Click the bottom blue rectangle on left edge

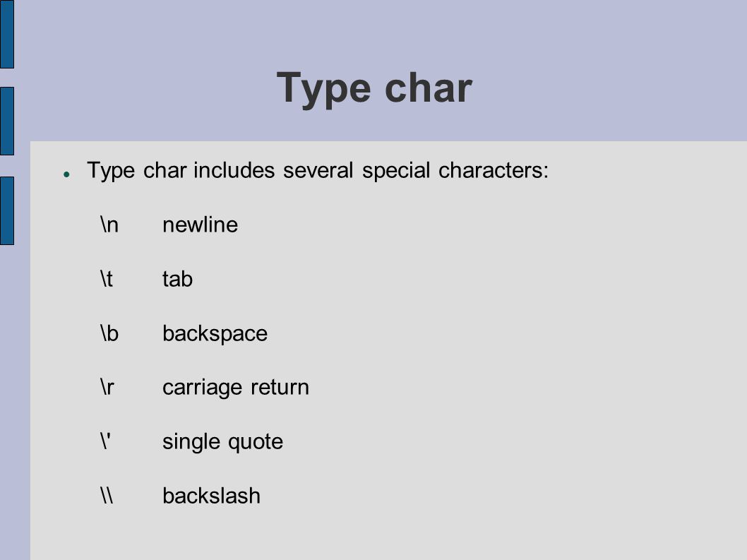[x=7, y=210]
